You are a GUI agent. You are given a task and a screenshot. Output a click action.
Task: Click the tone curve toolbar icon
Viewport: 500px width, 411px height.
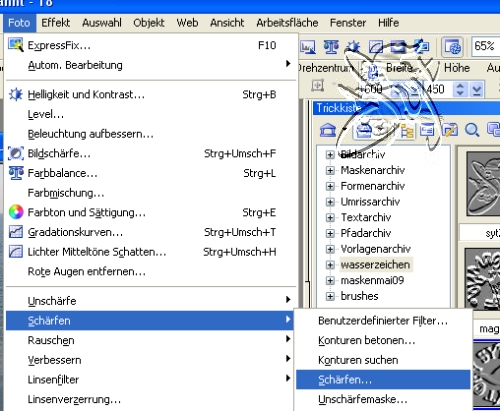375,47
